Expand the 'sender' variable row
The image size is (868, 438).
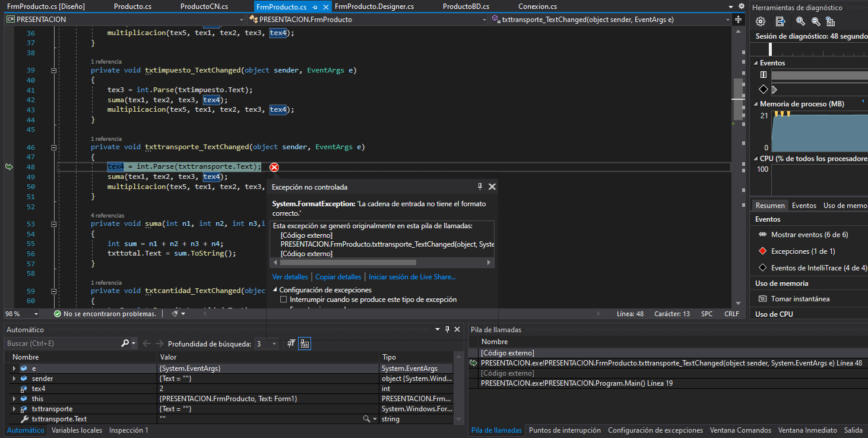point(14,379)
